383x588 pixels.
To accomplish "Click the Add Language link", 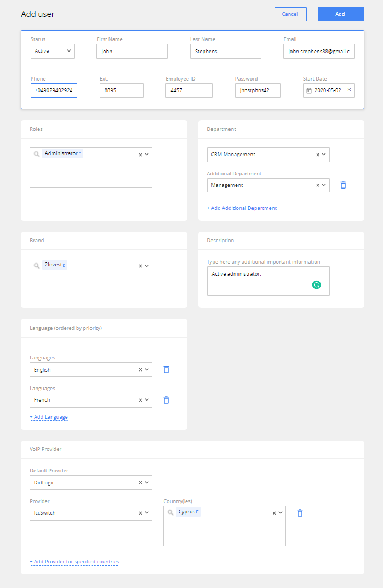I will (49, 417).
